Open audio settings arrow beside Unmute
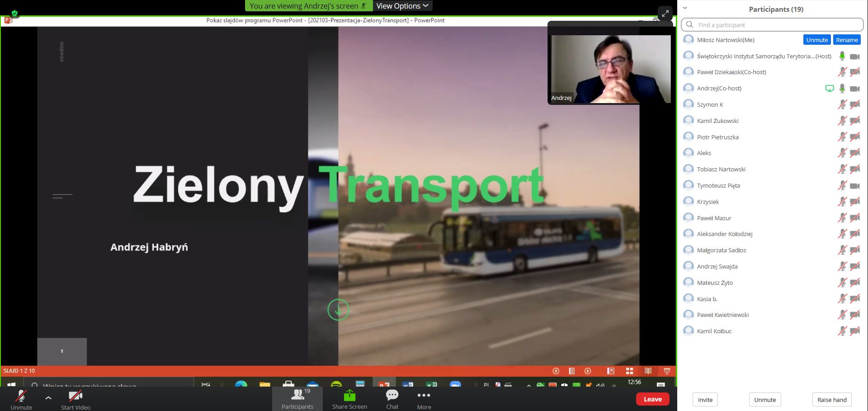Screen dimensions: 868x411 coord(48,398)
